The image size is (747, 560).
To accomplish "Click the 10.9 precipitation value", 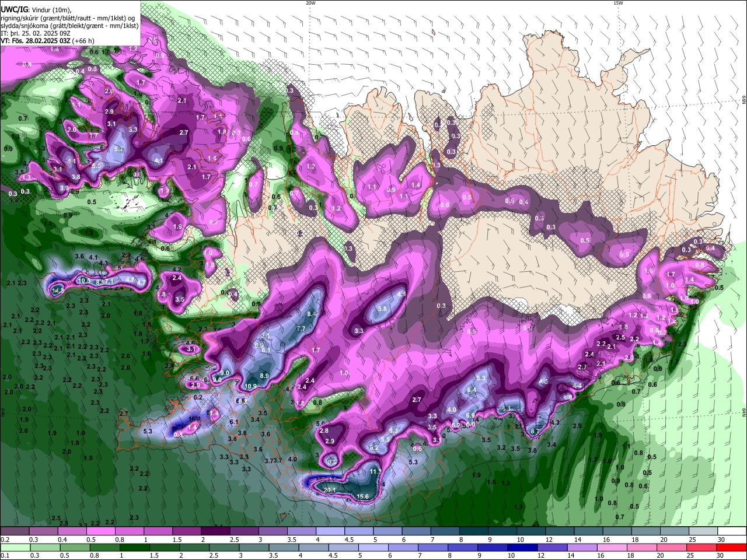I will (x=250, y=386).
